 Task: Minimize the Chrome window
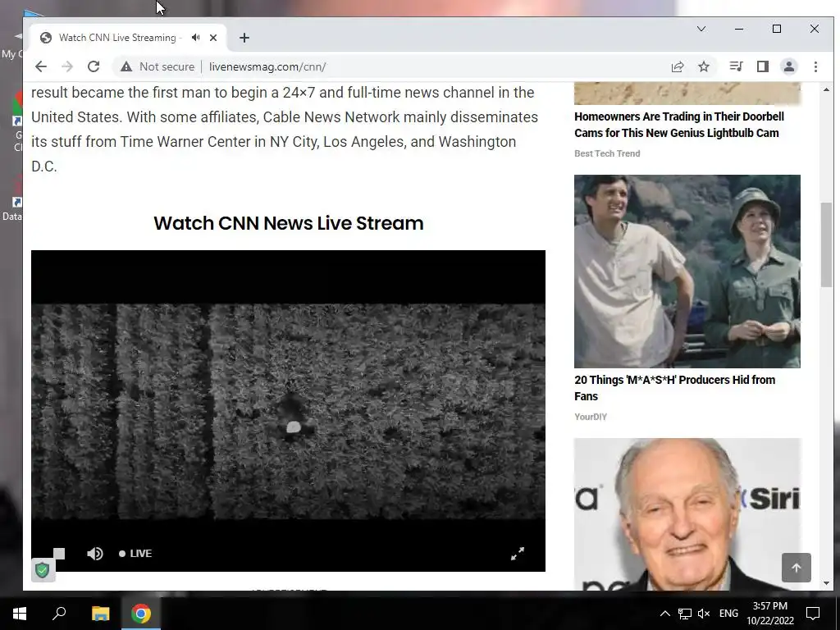click(x=739, y=29)
